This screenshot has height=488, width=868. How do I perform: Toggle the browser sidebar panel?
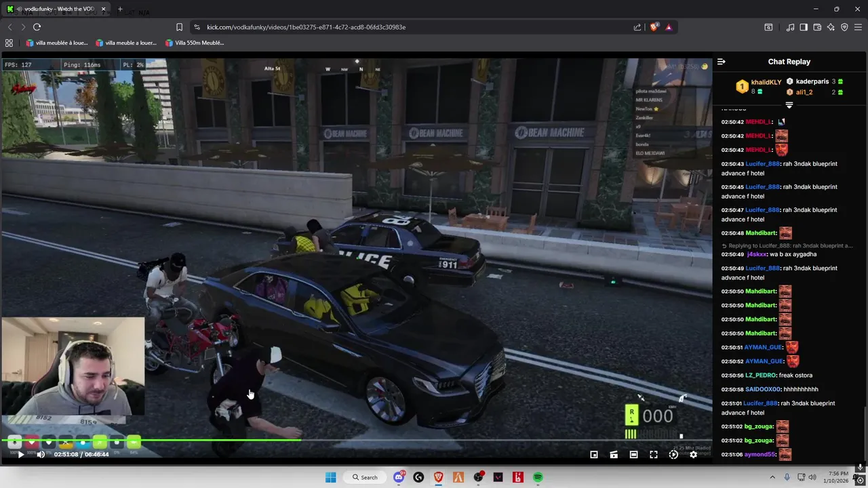pos(804,27)
